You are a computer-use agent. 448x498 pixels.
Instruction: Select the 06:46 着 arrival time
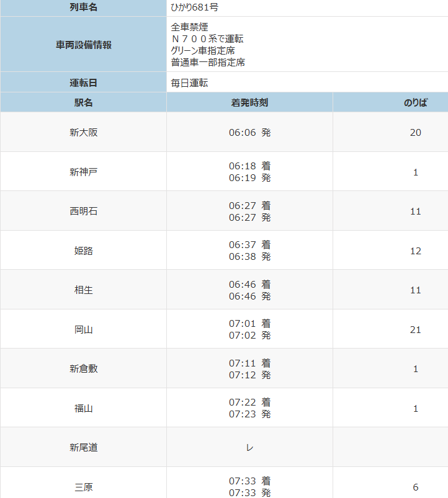click(x=249, y=285)
